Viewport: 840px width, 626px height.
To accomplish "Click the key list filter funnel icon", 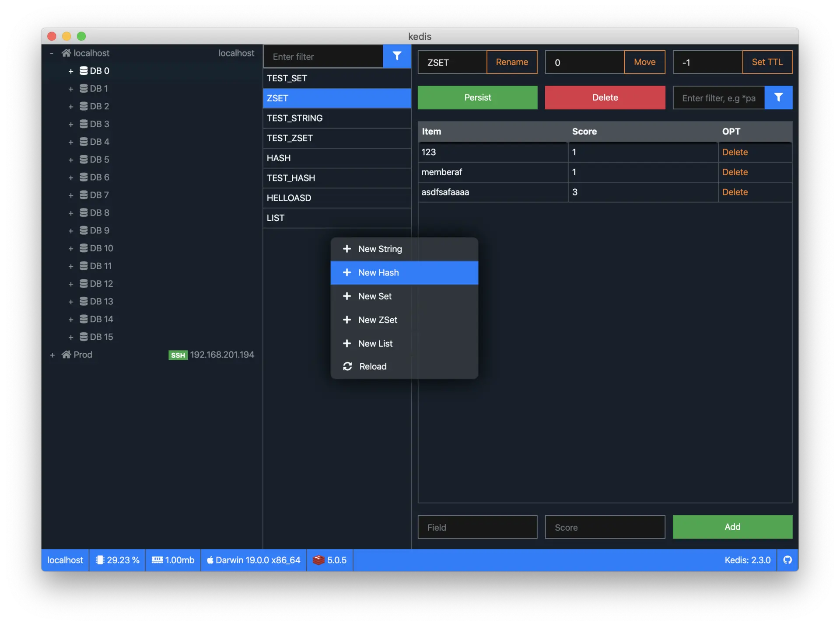I will point(397,56).
